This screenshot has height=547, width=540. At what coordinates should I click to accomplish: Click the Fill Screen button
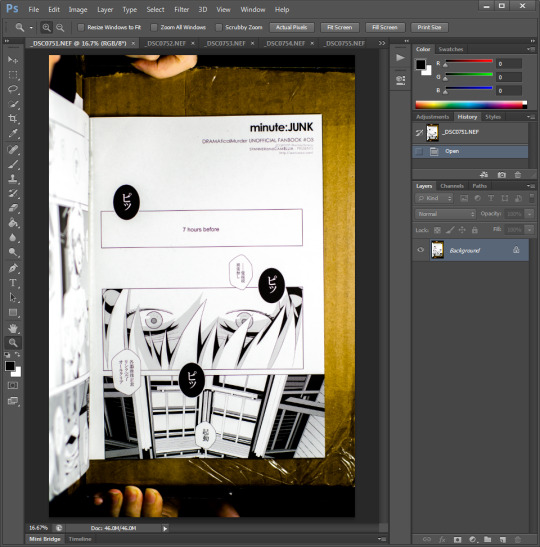click(385, 27)
